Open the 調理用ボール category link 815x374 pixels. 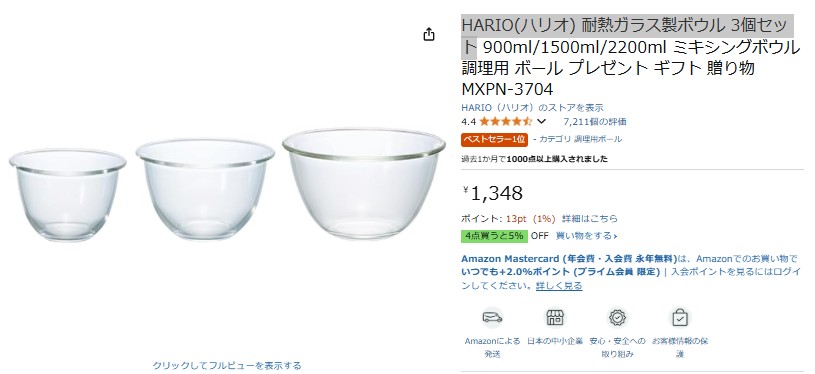pyautogui.click(x=598, y=139)
